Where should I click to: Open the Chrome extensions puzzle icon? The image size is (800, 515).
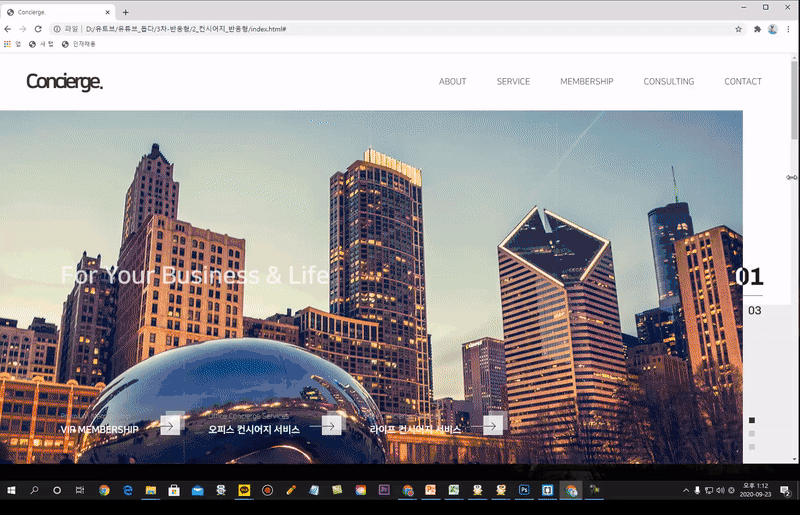[757, 29]
